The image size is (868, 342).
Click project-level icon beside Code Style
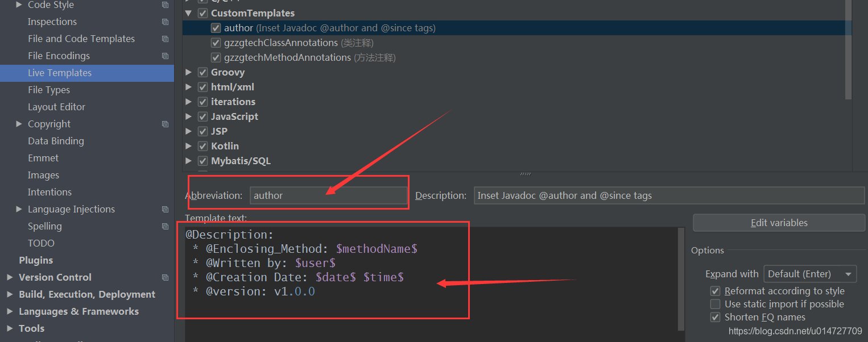[x=165, y=5]
